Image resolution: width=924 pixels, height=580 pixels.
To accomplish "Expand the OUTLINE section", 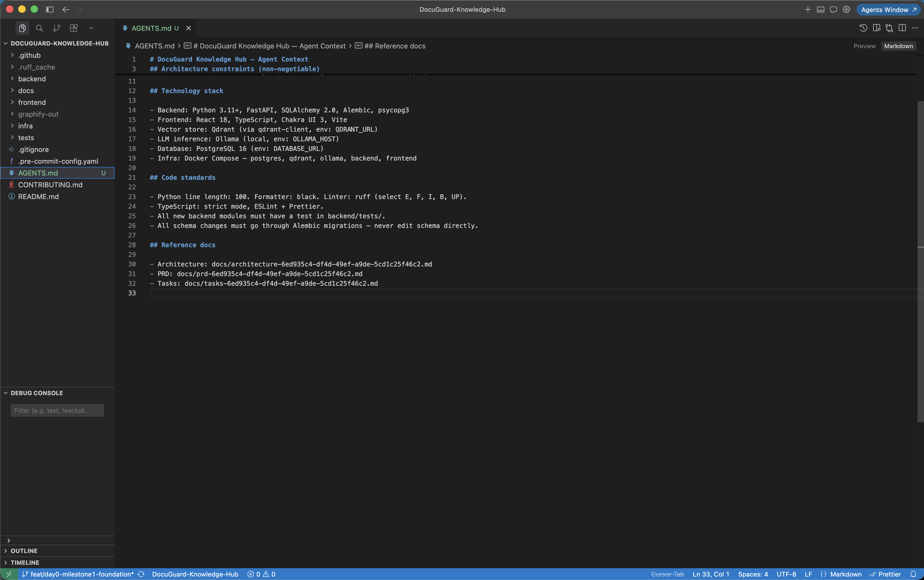I will coord(58,551).
